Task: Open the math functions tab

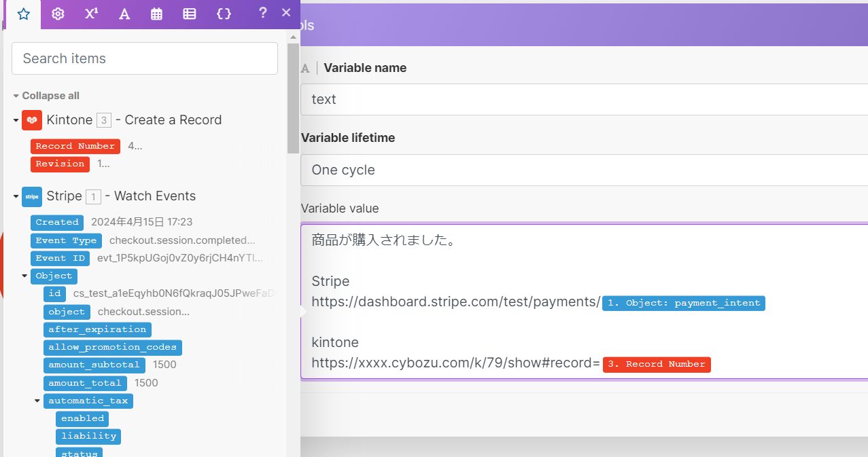Action: coord(91,14)
